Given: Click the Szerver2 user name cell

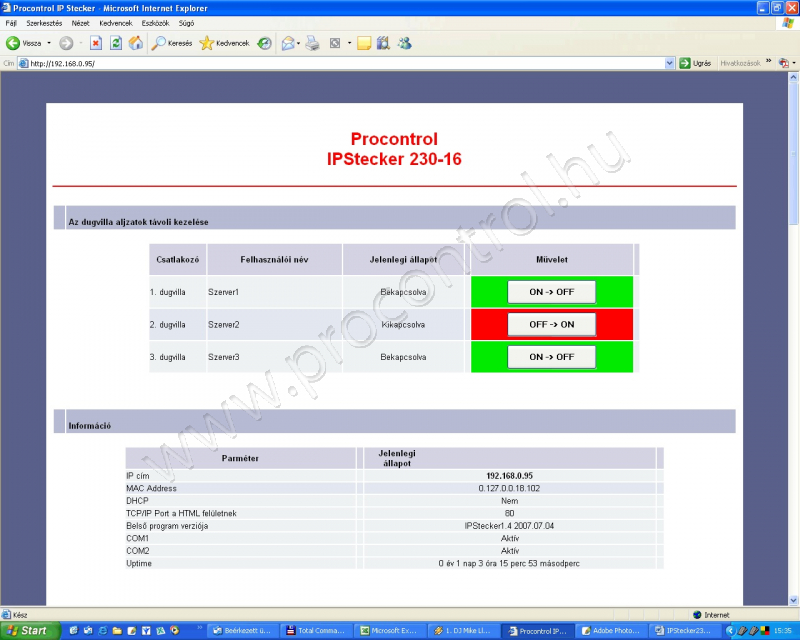Looking at the screenshot, I should [274, 325].
